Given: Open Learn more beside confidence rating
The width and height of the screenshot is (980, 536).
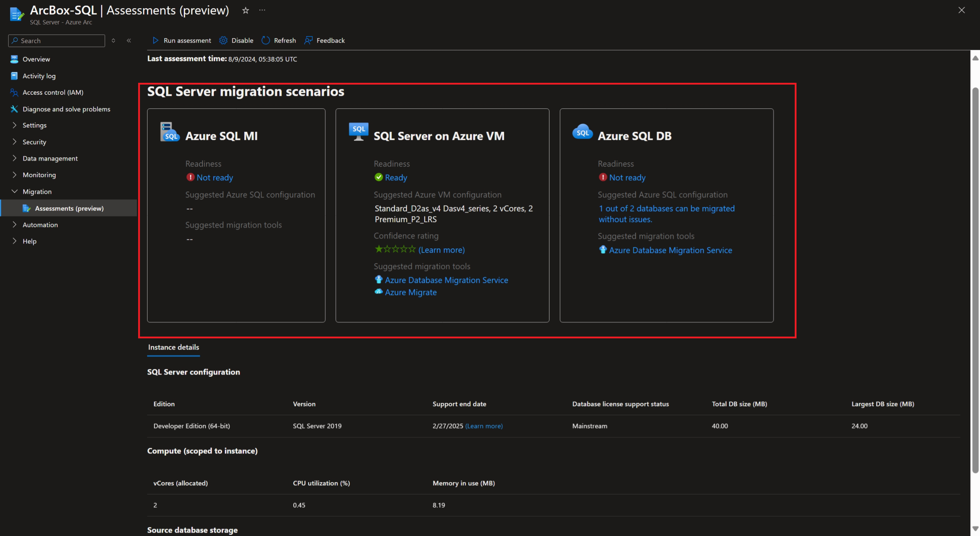Looking at the screenshot, I should [441, 250].
